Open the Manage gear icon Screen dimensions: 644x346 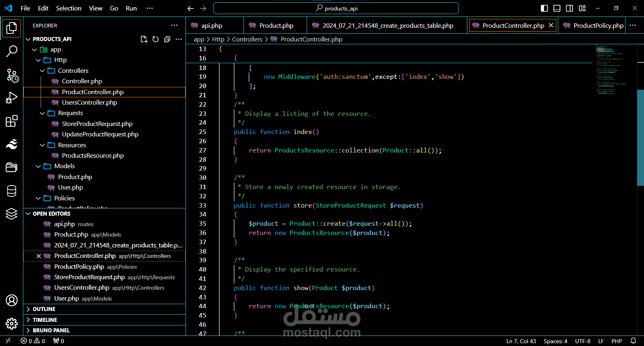coord(12,323)
